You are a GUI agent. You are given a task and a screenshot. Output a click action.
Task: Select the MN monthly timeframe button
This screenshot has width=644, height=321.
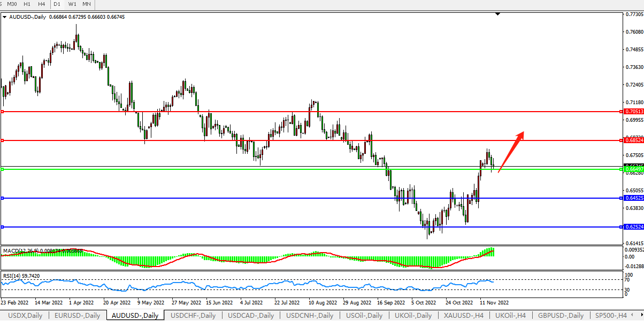click(x=87, y=4)
